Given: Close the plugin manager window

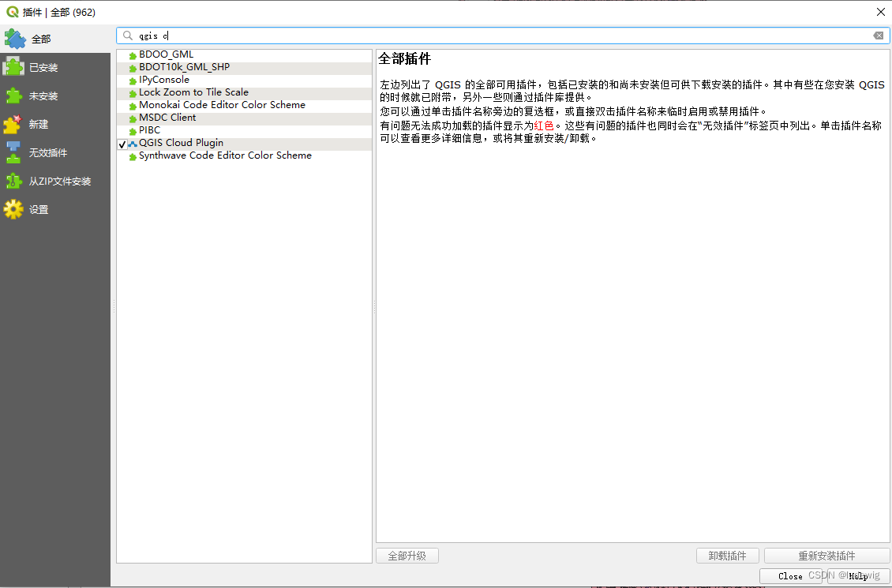Looking at the screenshot, I should click(x=880, y=12).
